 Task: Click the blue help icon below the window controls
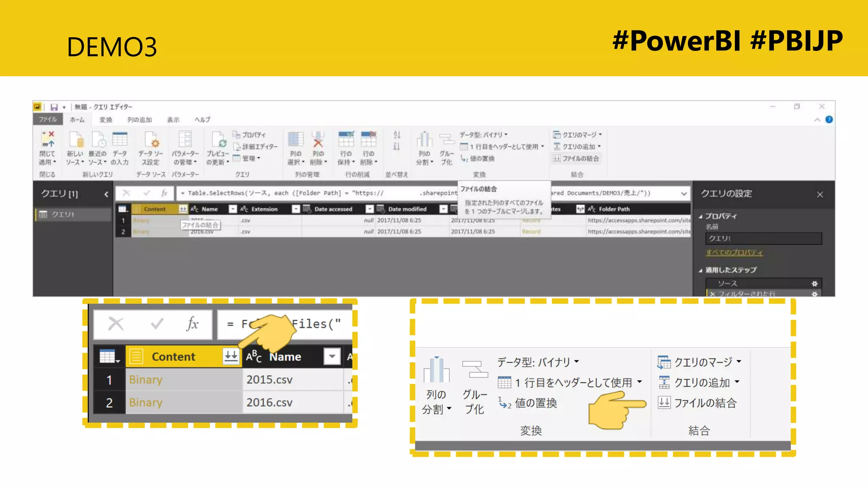point(829,119)
